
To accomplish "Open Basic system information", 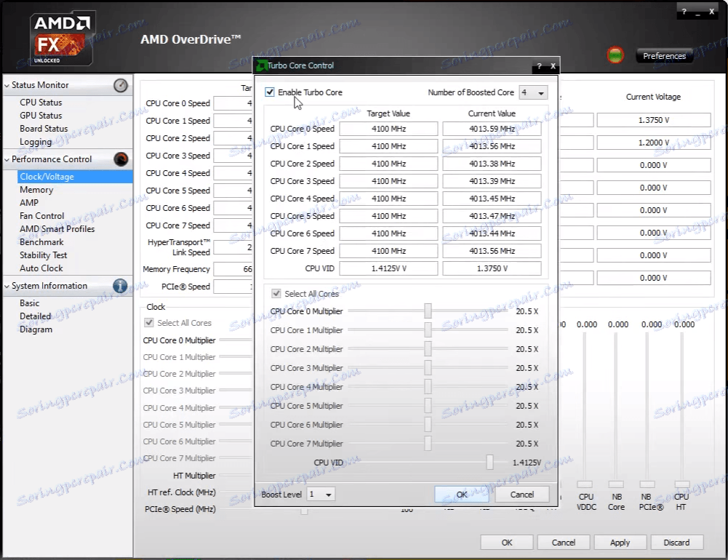I will [29, 303].
